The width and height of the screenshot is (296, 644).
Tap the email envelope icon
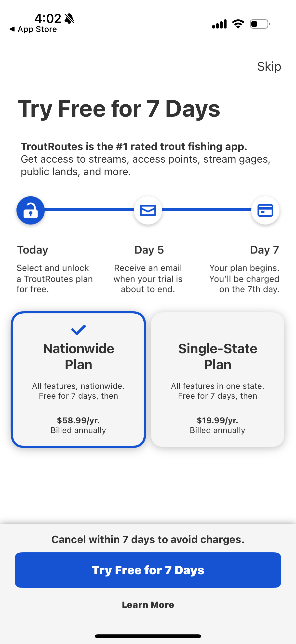(x=148, y=210)
